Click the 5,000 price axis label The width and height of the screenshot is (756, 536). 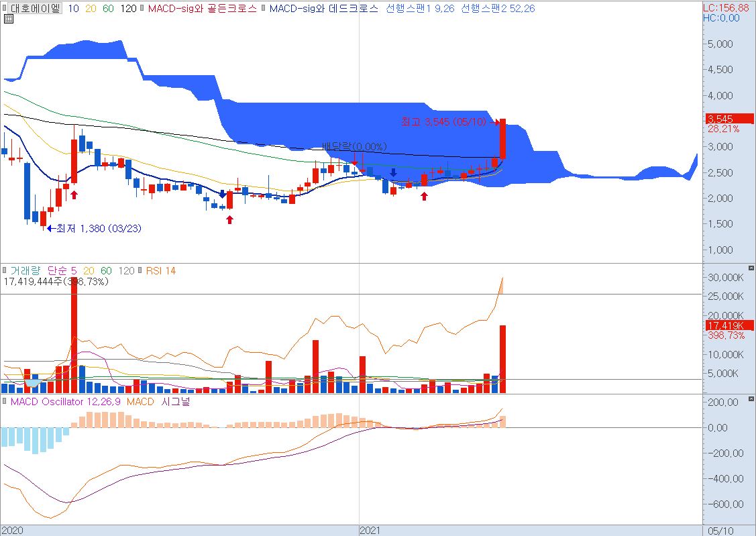720,44
